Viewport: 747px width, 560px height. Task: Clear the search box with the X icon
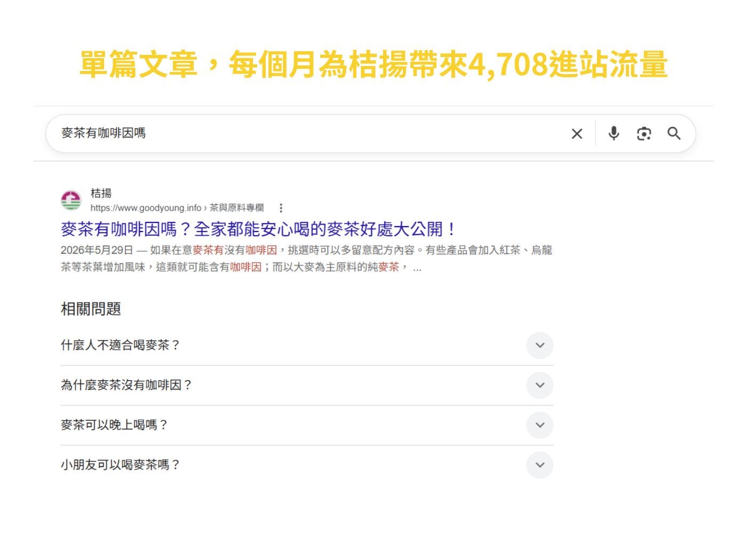pos(577,133)
